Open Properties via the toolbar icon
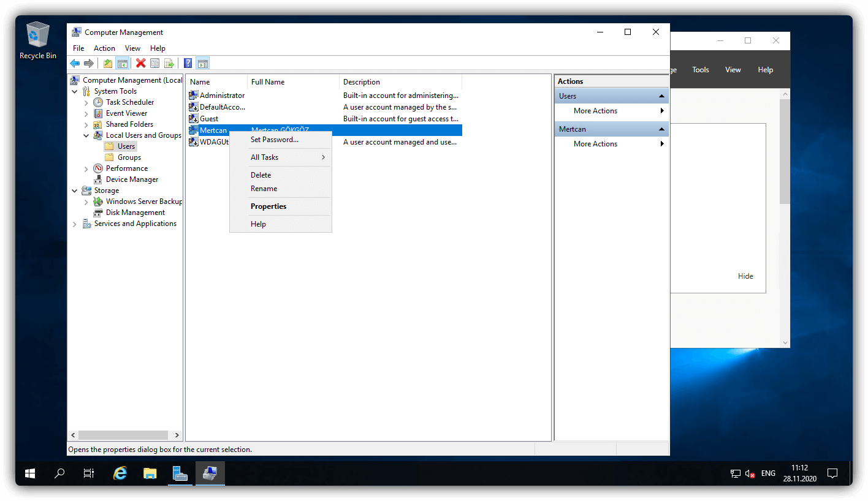This screenshot has height=501, width=868. tap(154, 63)
